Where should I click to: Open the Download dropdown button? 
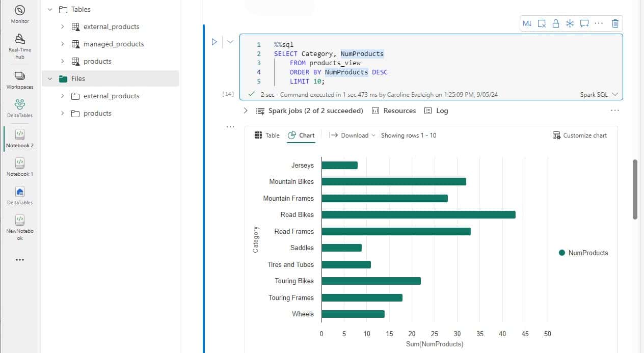(x=352, y=135)
